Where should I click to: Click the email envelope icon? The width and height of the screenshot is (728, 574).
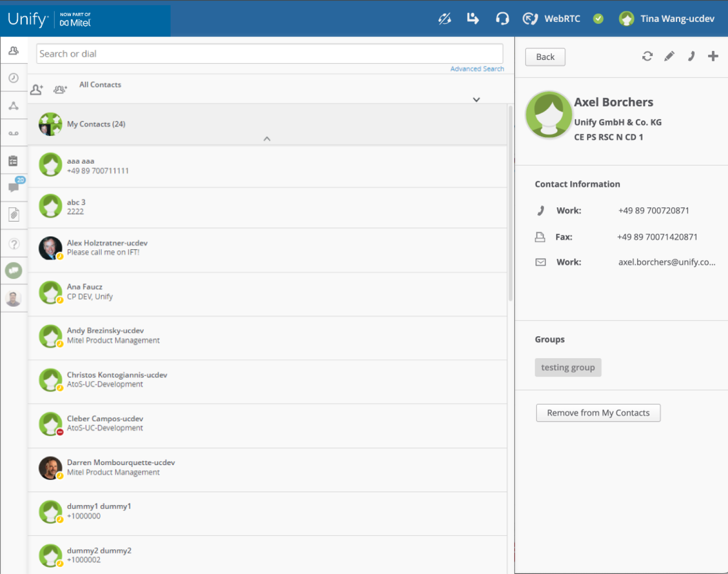(541, 262)
